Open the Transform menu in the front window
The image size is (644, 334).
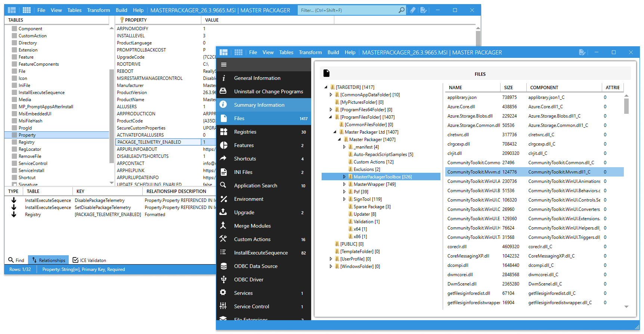(x=310, y=52)
